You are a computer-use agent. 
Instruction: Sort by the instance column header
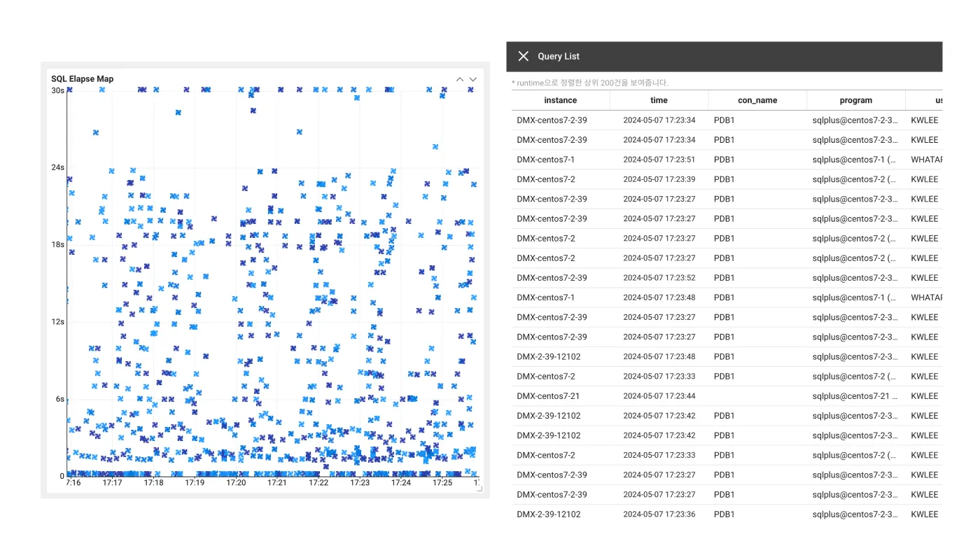[x=561, y=100]
